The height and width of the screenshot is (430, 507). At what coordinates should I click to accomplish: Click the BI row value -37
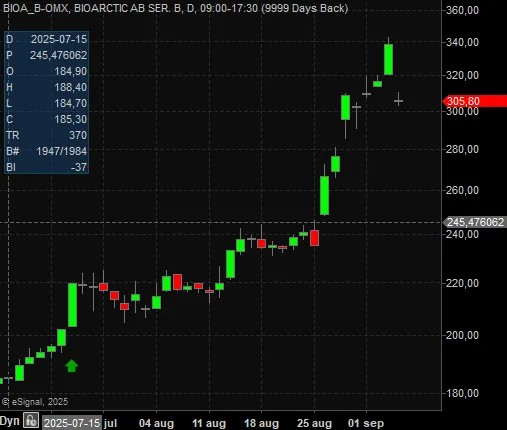tap(79, 167)
